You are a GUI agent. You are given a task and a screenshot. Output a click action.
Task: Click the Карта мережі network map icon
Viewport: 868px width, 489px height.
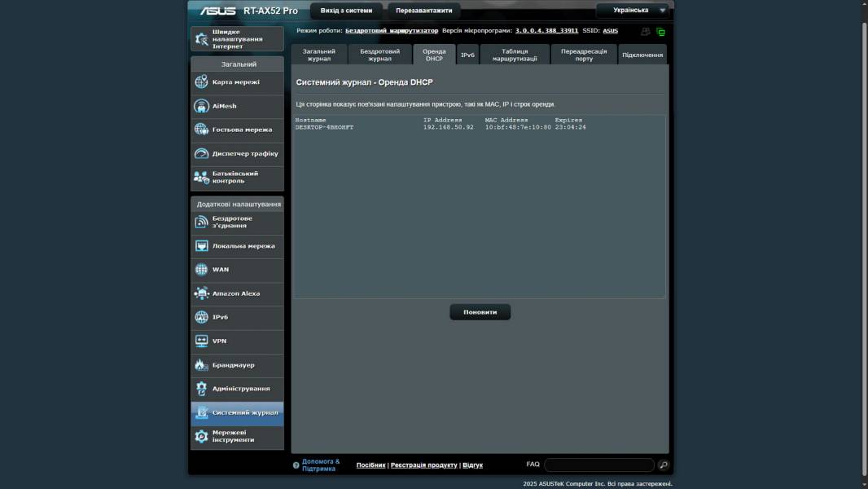tap(201, 82)
